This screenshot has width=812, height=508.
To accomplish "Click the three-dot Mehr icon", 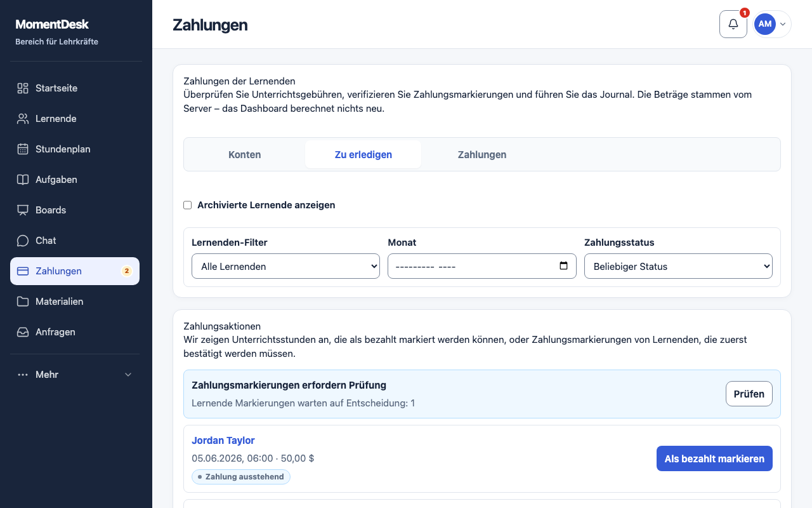I will (23, 375).
